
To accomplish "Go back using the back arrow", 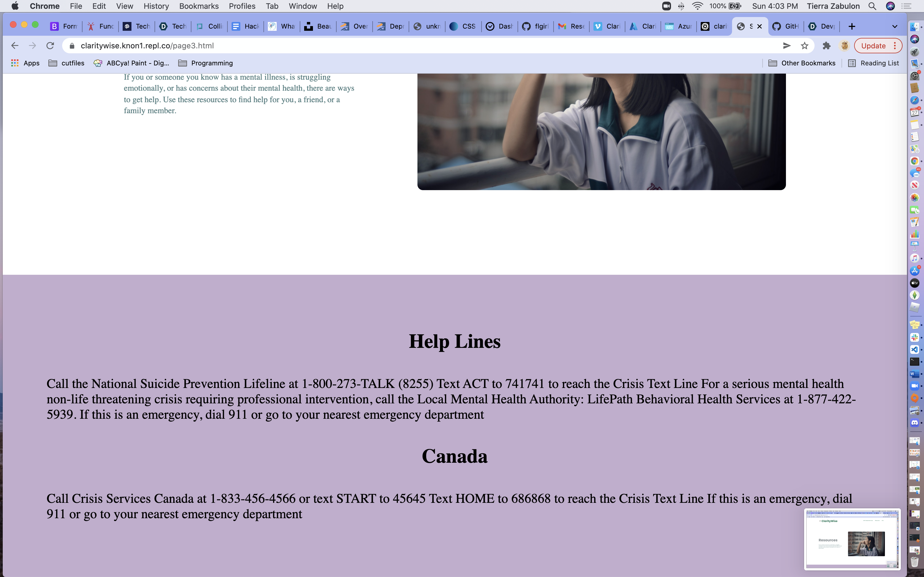I will point(15,46).
